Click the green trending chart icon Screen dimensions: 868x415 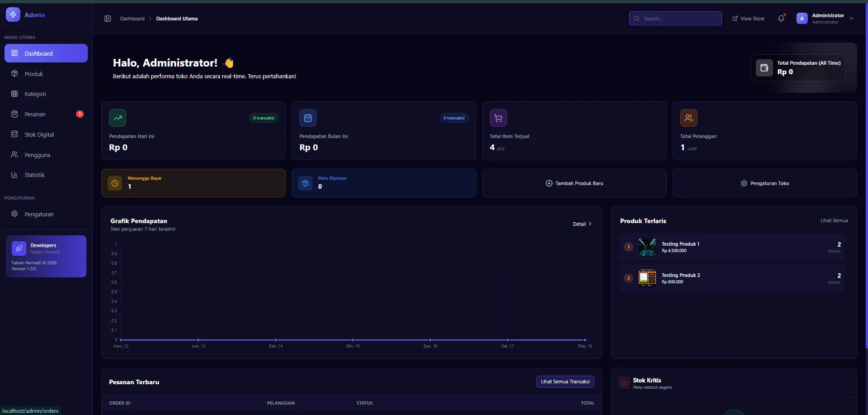coord(118,118)
